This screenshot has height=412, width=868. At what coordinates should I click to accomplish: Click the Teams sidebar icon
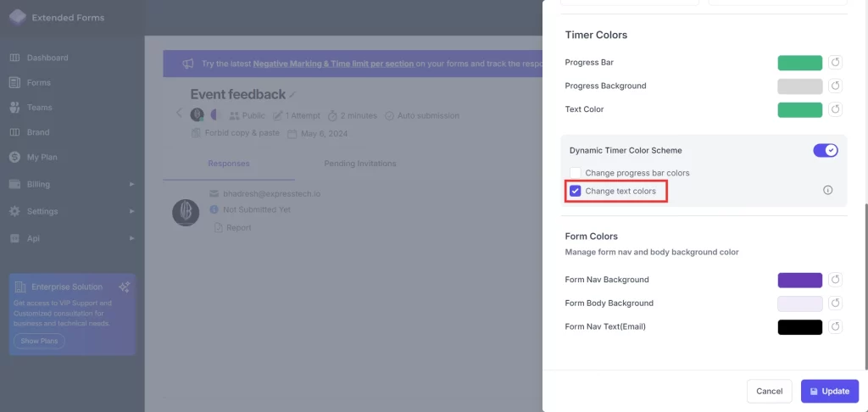tap(15, 108)
